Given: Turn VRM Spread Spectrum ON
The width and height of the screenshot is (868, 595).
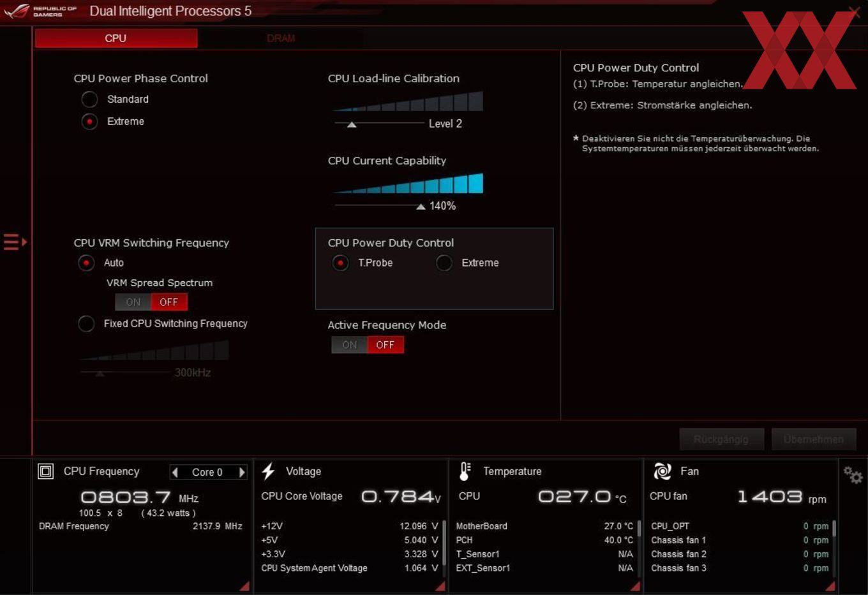Looking at the screenshot, I should click(x=133, y=302).
